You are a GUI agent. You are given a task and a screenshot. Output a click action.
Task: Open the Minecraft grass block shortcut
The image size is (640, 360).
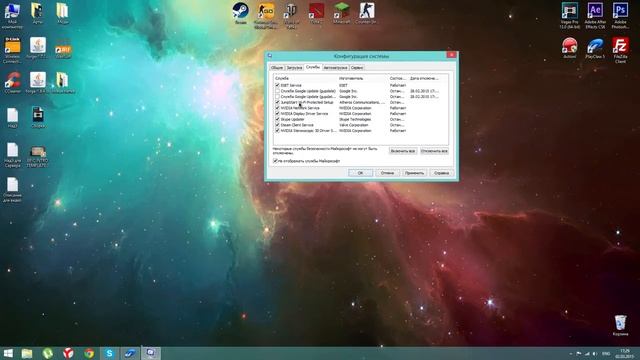341,13
